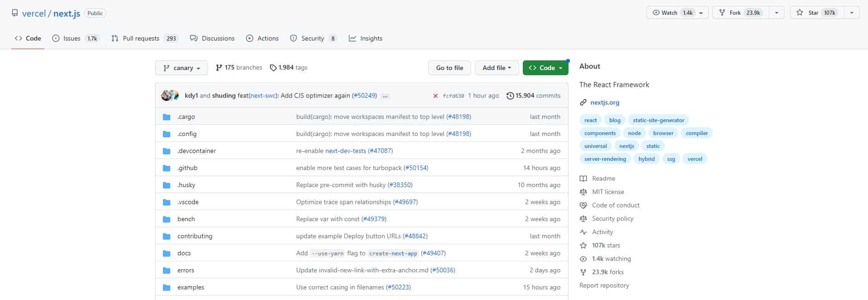The height and width of the screenshot is (300, 868).
Task: Click the Activity pulse icon
Action: (x=583, y=232)
